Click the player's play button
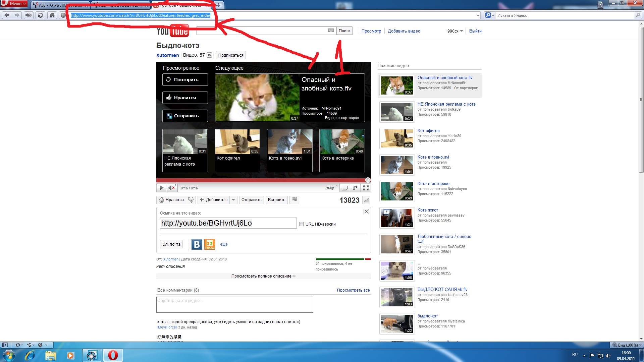This screenshot has height=362, width=644. pos(161,188)
